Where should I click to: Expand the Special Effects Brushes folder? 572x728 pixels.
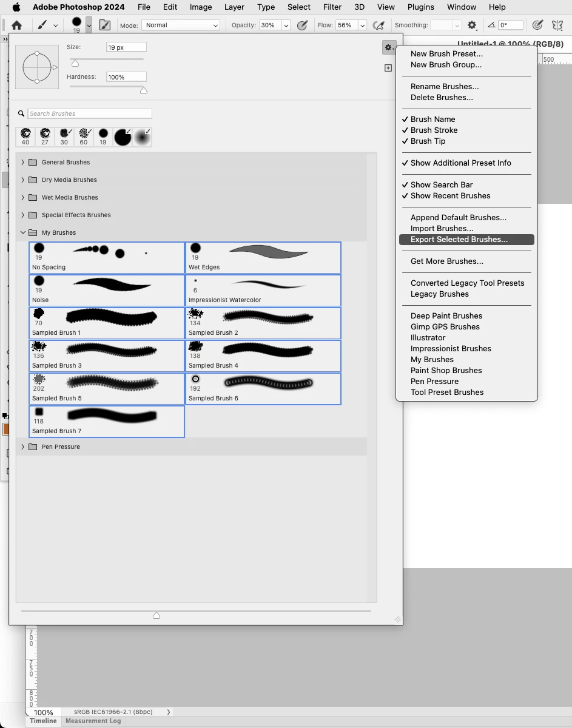pyautogui.click(x=23, y=215)
